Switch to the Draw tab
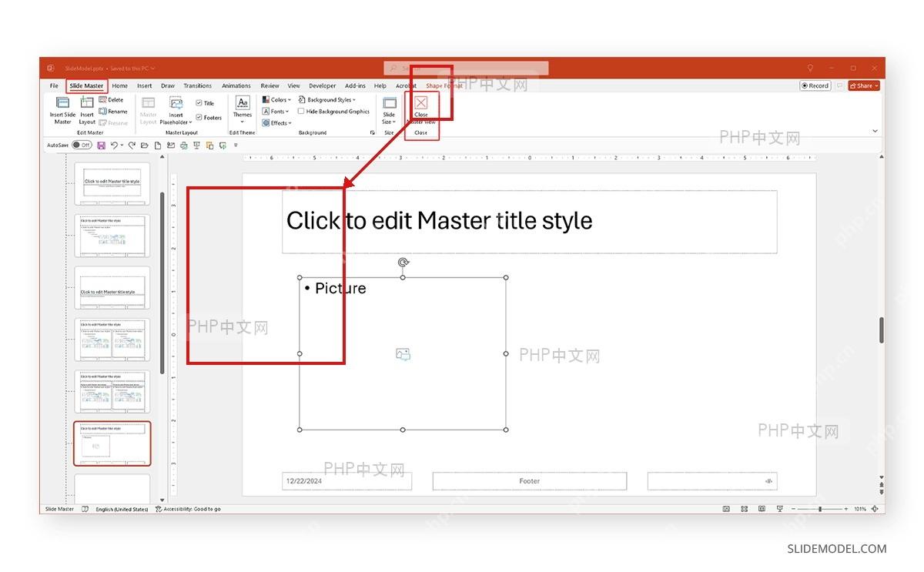The width and height of the screenshot is (924, 572). 168,86
